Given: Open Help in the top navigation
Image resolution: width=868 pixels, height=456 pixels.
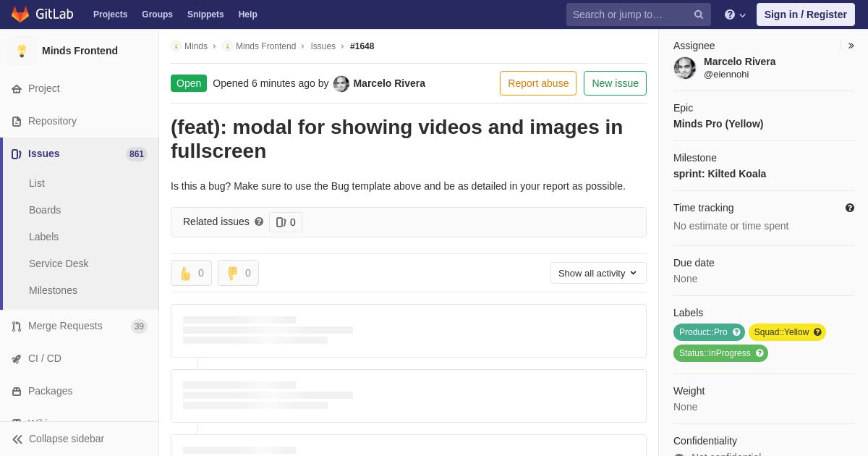Looking at the screenshot, I should (248, 14).
